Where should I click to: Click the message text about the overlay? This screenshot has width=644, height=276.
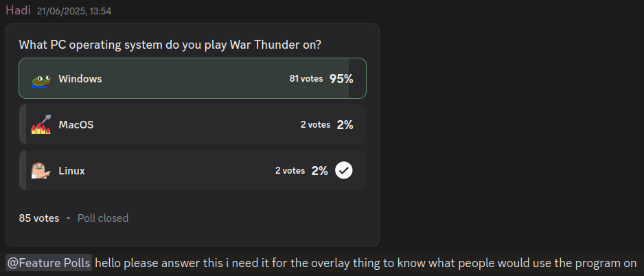(366, 263)
